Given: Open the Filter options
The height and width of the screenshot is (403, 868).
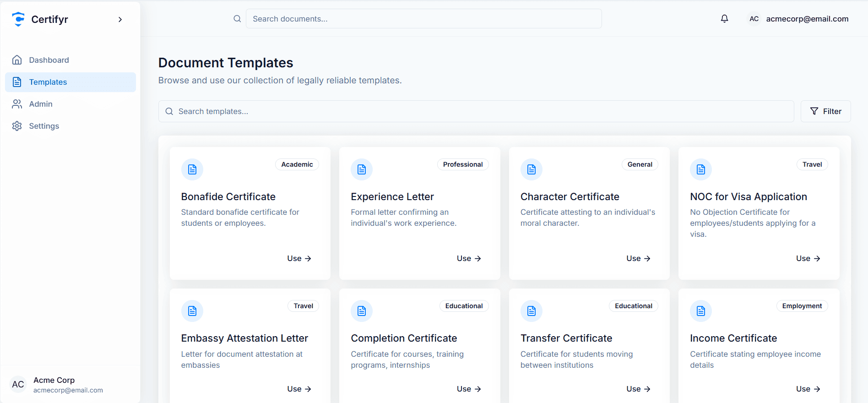Looking at the screenshot, I should click(x=825, y=111).
